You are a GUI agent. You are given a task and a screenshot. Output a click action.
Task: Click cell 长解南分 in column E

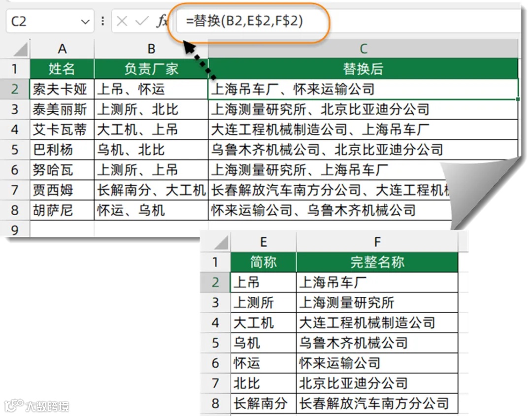click(263, 403)
